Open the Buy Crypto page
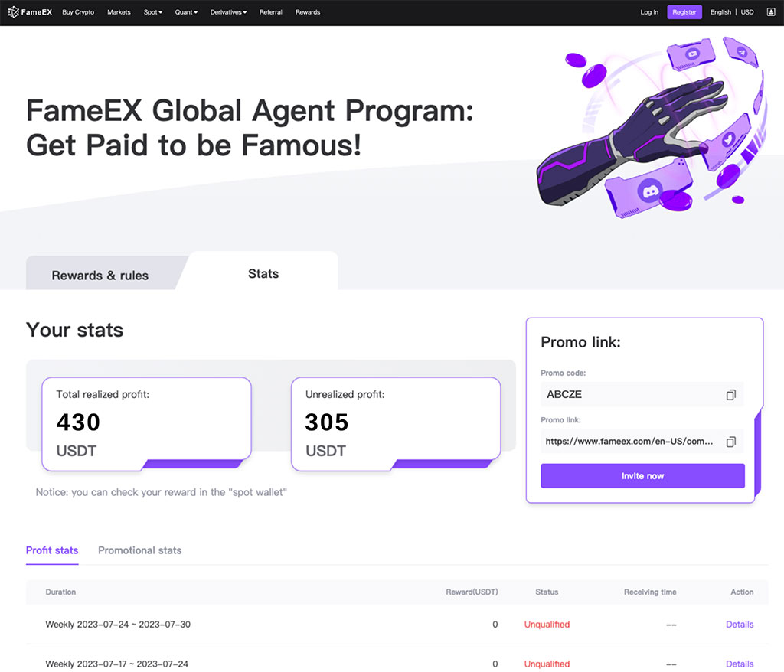Screen dimensions: 784x672 [78, 12]
